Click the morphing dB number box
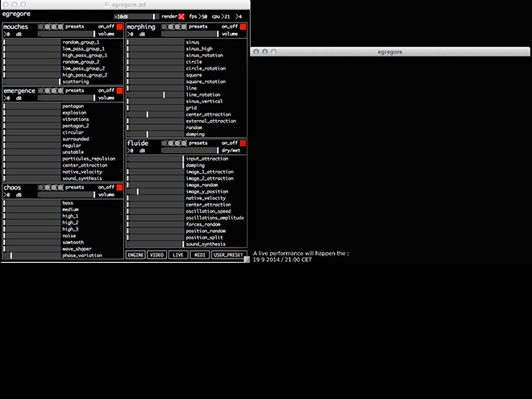The width and height of the screenshot is (532, 399). pos(132,35)
